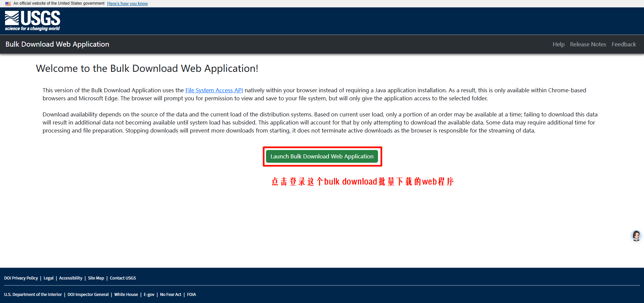Visit DOI Inspector General footer link
Image resolution: width=644 pixels, height=303 pixels.
tap(88, 295)
